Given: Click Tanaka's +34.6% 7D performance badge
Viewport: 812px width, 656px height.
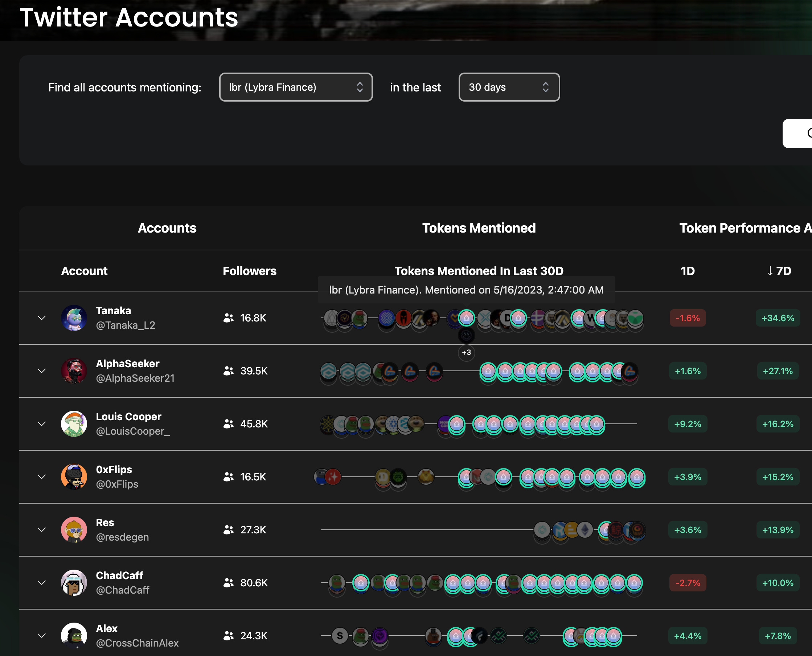Looking at the screenshot, I should pyautogui.click(x=778, y=318).
